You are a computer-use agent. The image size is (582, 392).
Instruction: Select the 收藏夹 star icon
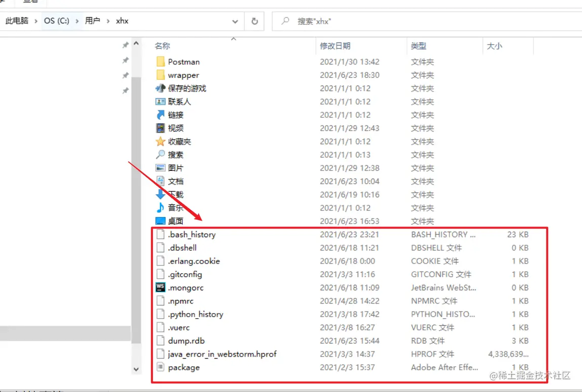[x=160, y=141]
